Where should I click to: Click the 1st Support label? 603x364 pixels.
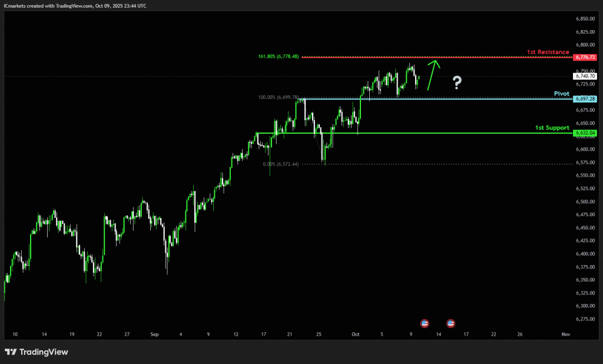(x=552, y=127)
